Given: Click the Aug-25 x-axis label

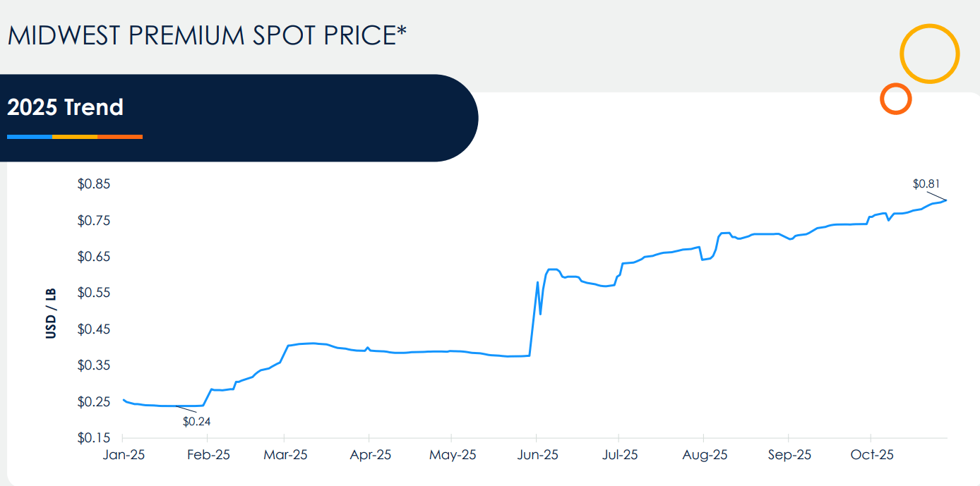Looking at the screenshot, I should coord(705,455).
